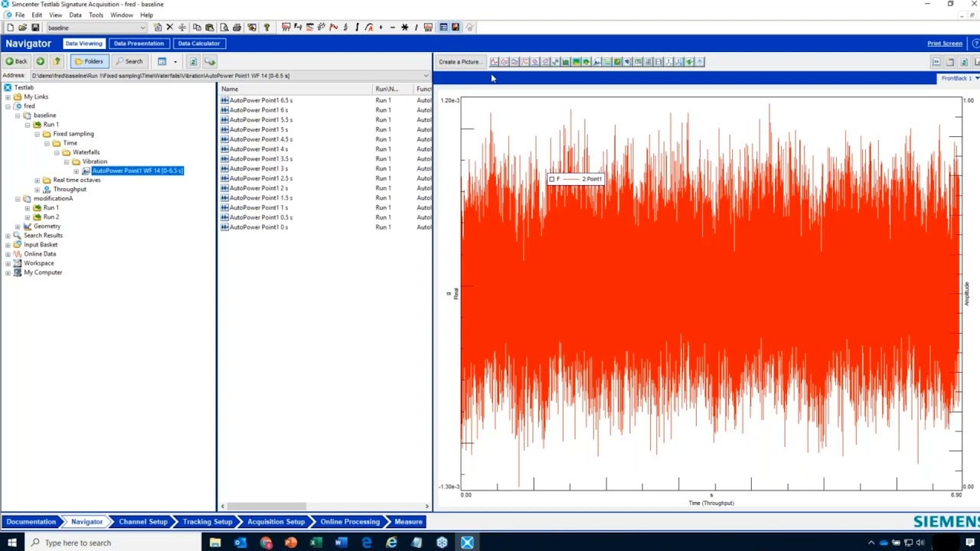Image resolution: width=980 pixels, height=551 pixels.
Task: Open the Online Processing worksheet
Action: 350,522
